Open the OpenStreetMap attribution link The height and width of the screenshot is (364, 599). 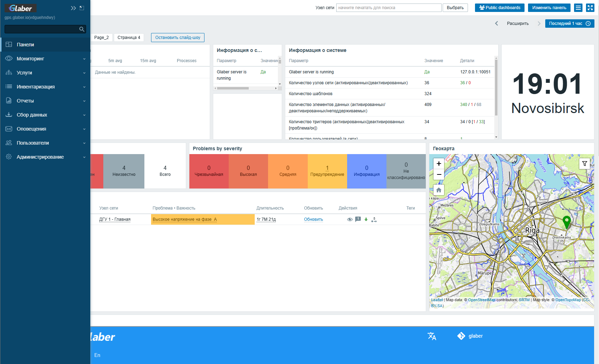pyautogui.click(x=482, y=300)
